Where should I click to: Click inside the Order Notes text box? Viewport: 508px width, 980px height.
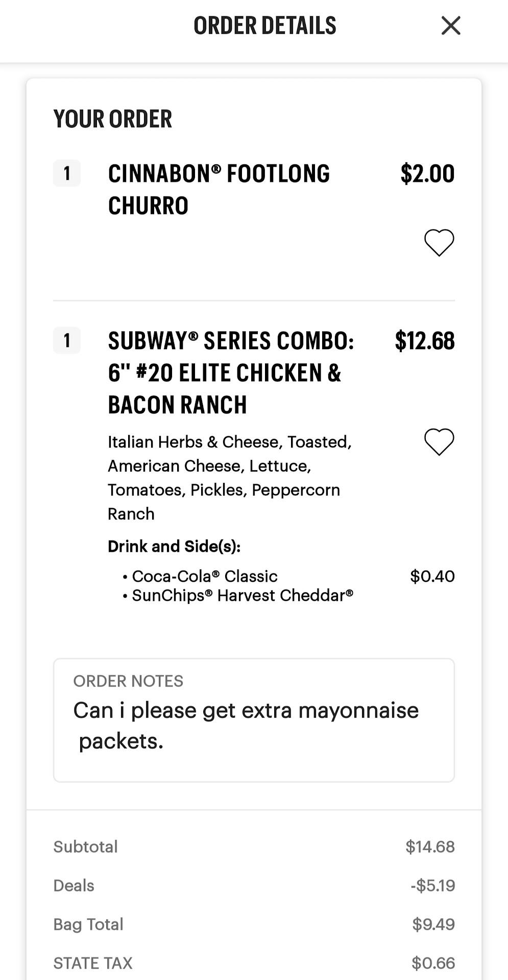pos(254,725)
